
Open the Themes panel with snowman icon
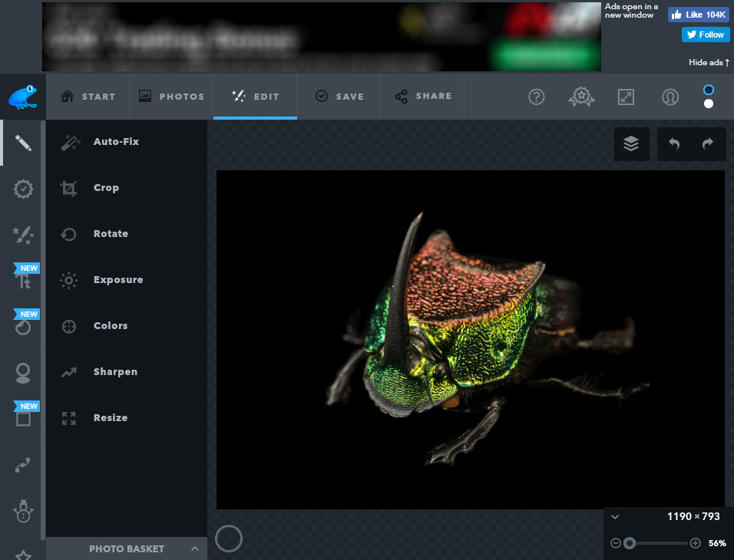tap(22, 510)
